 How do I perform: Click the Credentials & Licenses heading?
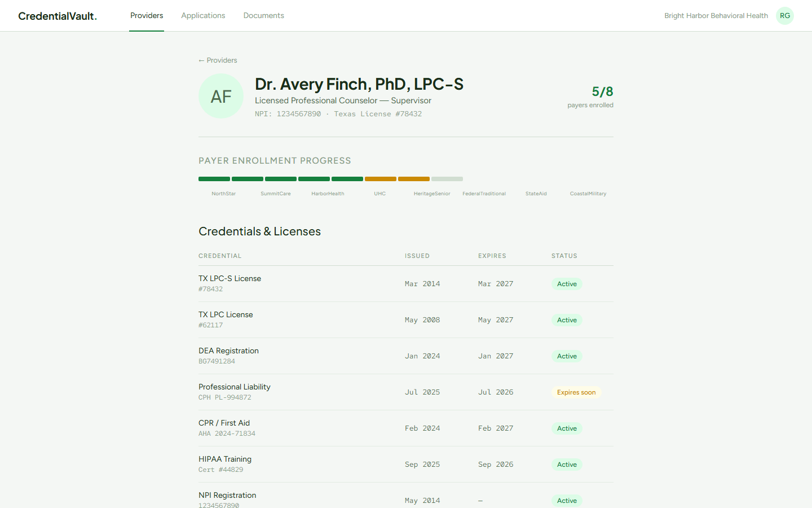click(259, 231)
